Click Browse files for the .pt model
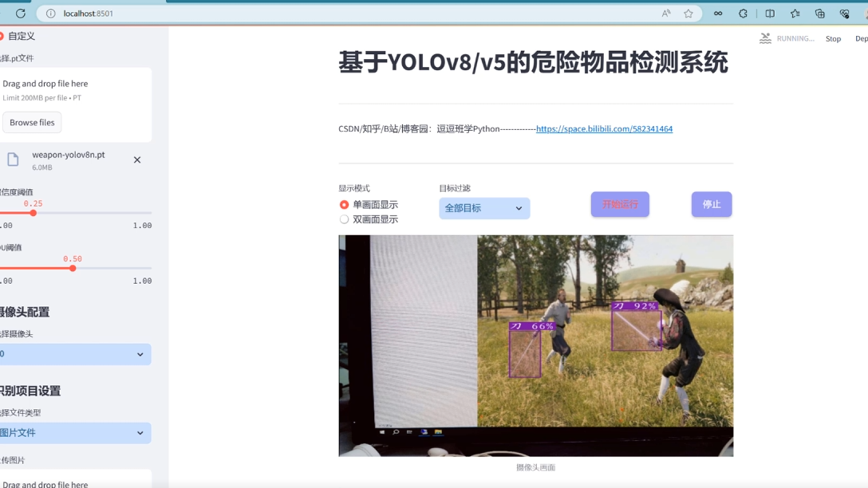Viewport: 868px width, 488px height. [x=32, y=122]
